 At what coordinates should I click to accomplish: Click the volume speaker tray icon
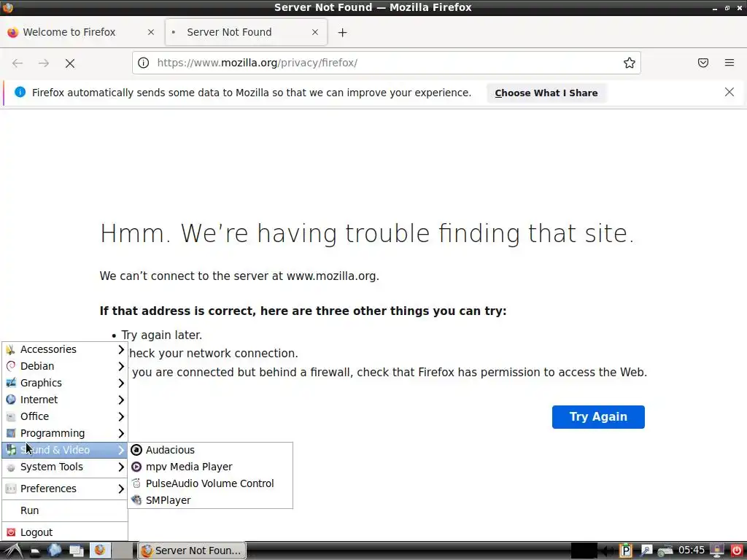tap(608, 551)
